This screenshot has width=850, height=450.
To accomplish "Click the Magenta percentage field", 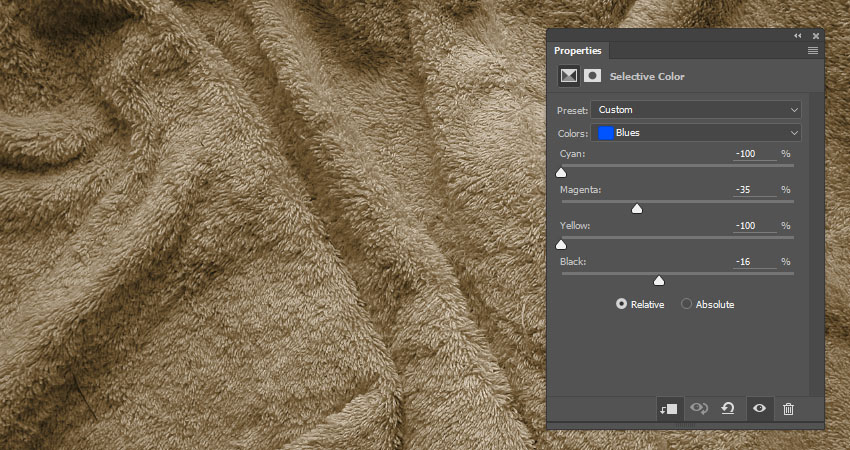I will (755, 189).
